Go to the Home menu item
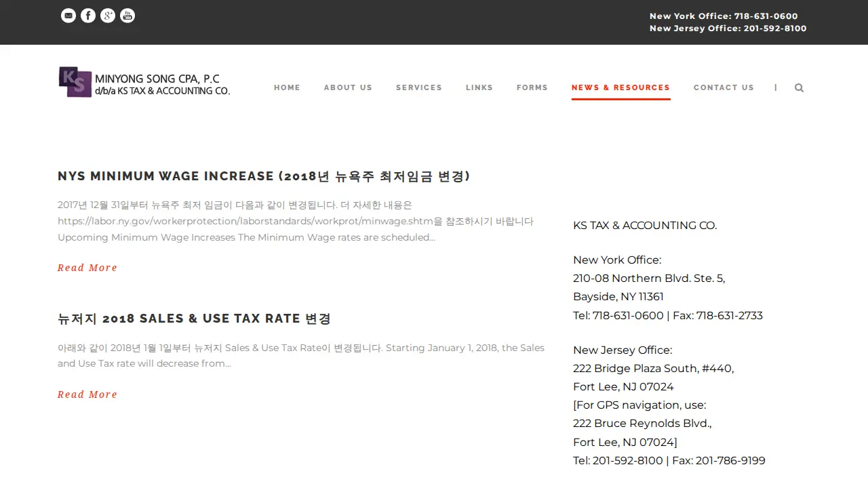Image resolution: width=868 pixels, height=488 pixels. point(287,87)
